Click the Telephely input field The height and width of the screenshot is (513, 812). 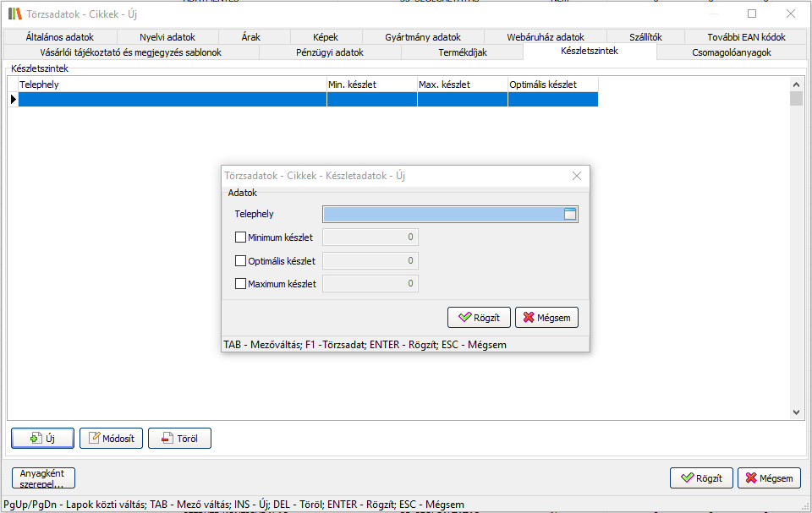[442, 215]
